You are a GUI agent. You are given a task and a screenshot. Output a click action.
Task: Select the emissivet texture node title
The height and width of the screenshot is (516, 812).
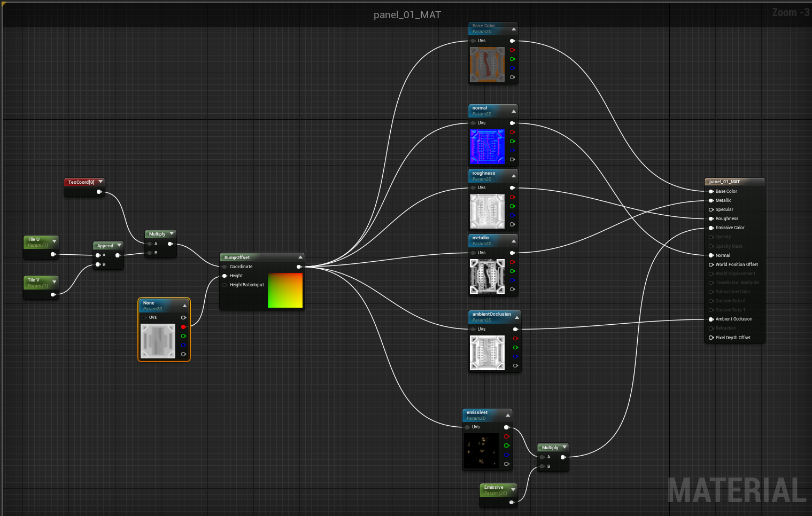(x=477, y=412)
